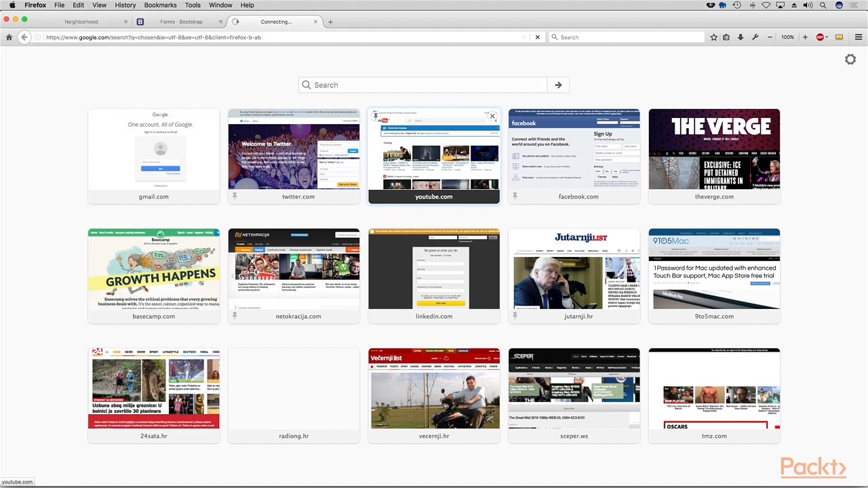Open the Bookmarks menu
This screenshot has width=868, height=488.
click(160, 5)
